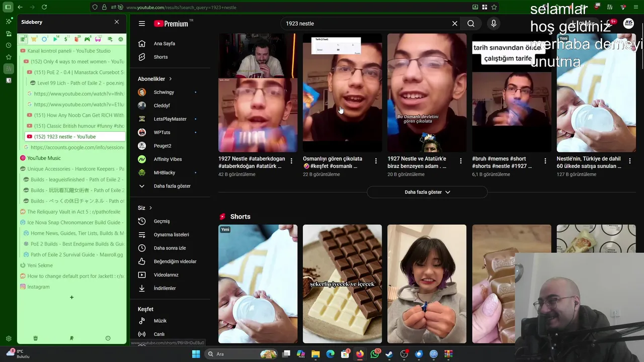Open the Schwingy channel subscription
Image resolution: width=644 pixels, height=362 pixels.
tap(170, 92)
